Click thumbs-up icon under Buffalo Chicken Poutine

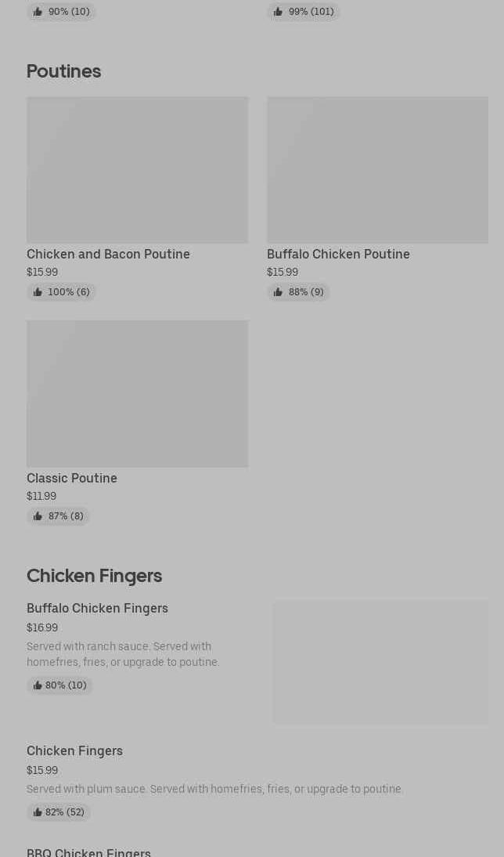(x=278, y=292)
